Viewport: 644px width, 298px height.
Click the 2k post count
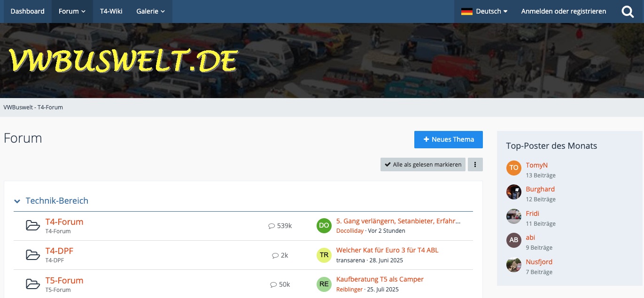pyautogui.click(x=284, y=255)
